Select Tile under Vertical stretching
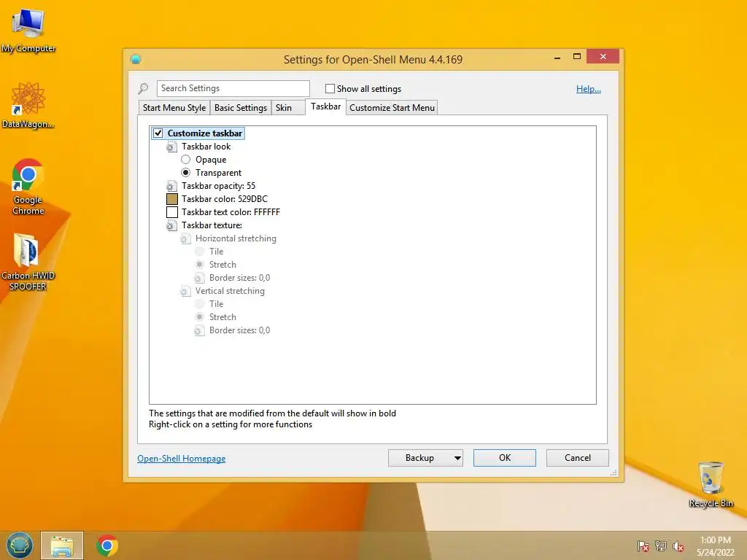The width and height of the screenshot is (747, 560). [200, 304]
